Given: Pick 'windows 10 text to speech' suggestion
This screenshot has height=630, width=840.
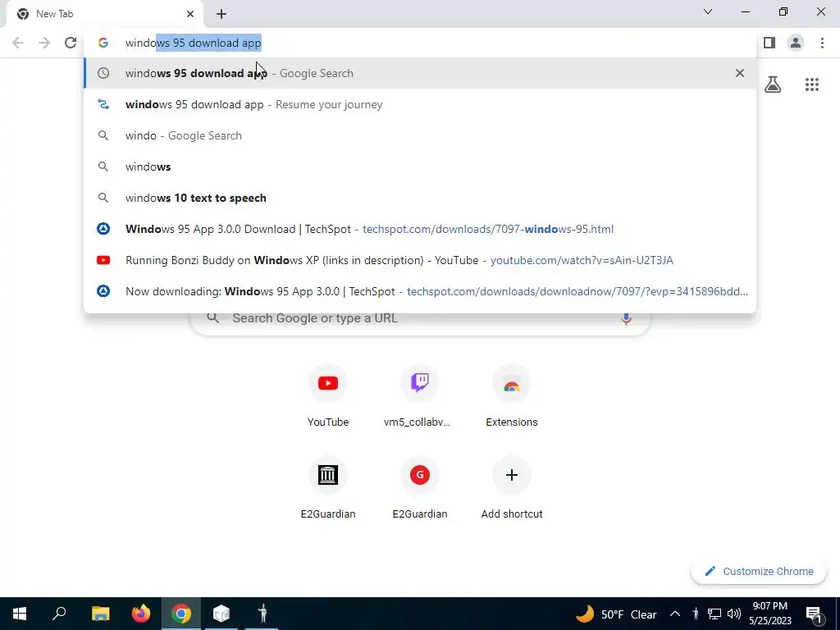Looking at the screenshot, I should coord(420,198).
